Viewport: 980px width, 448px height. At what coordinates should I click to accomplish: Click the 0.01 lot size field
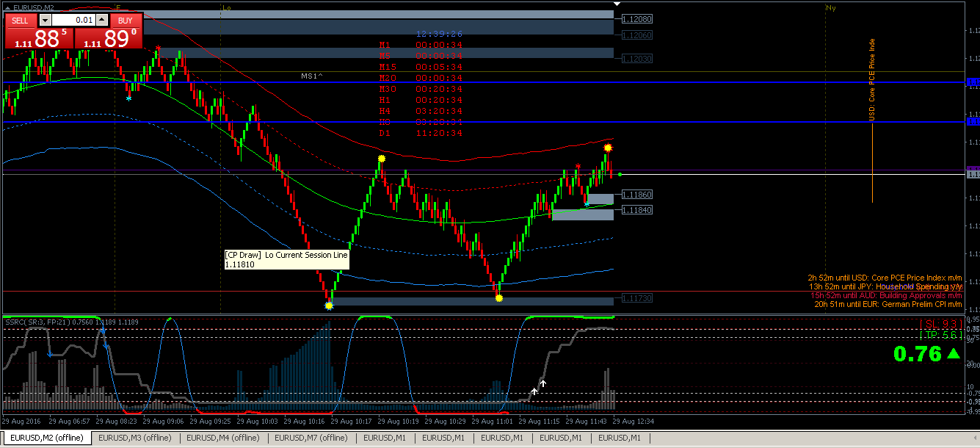(73, 21)
